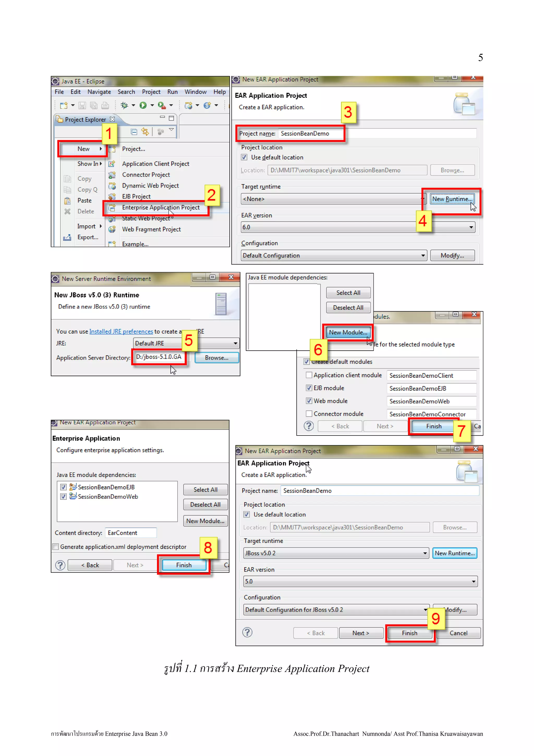This screenshot has width=534, height=756.
Task: Open Project Explorer view menu triangle
Action: [x=171, y=130]
